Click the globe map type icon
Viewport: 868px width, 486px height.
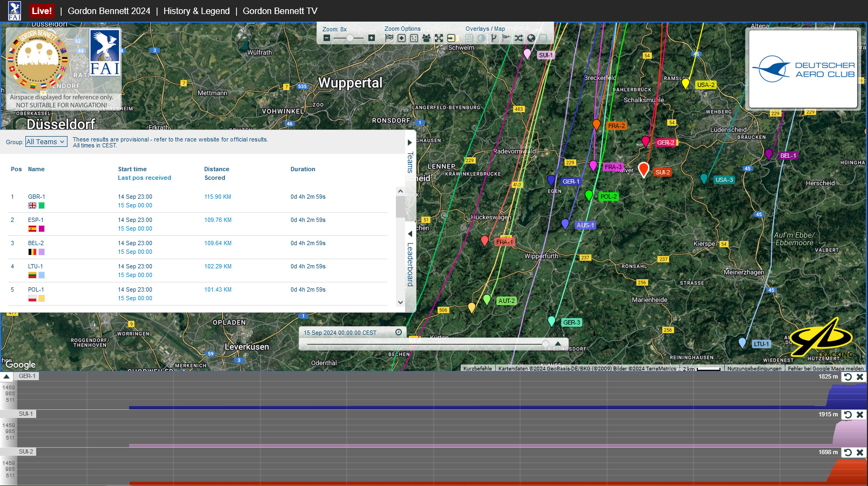531,38
